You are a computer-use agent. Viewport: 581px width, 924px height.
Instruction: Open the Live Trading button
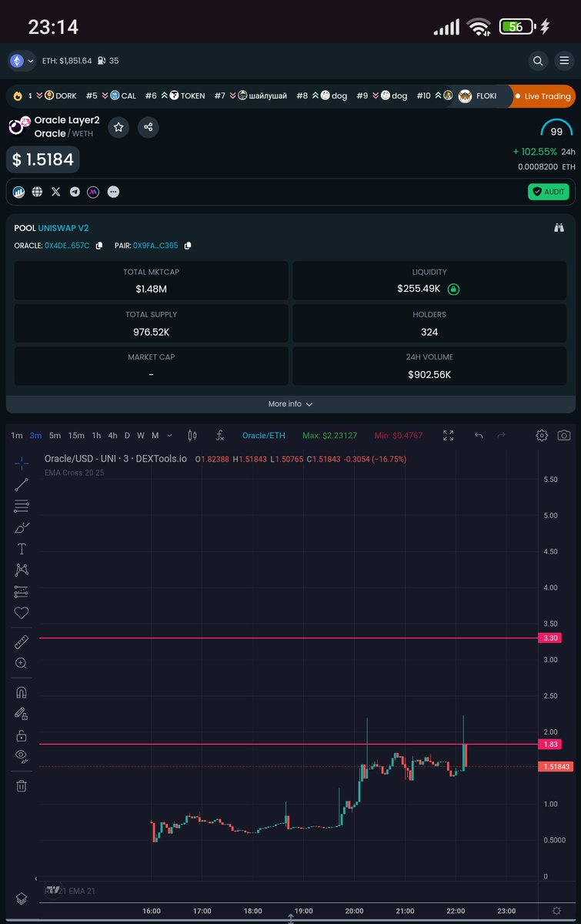click(543, 96)
